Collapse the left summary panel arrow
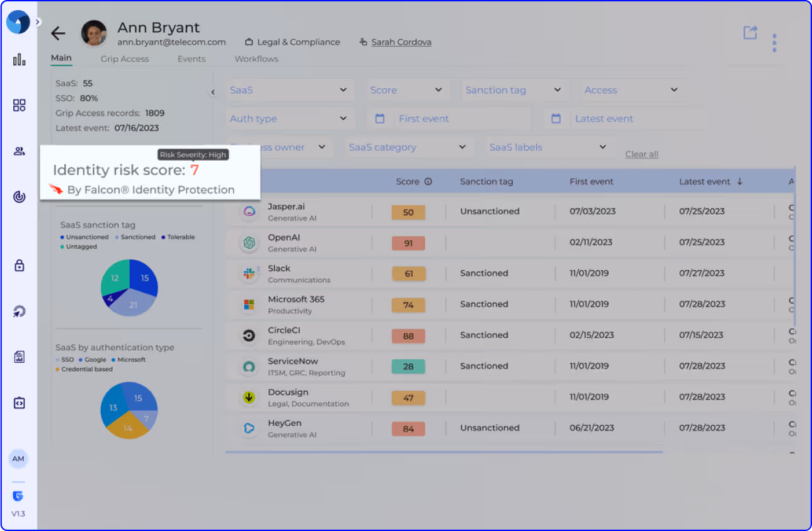 [x=213, y=93]
